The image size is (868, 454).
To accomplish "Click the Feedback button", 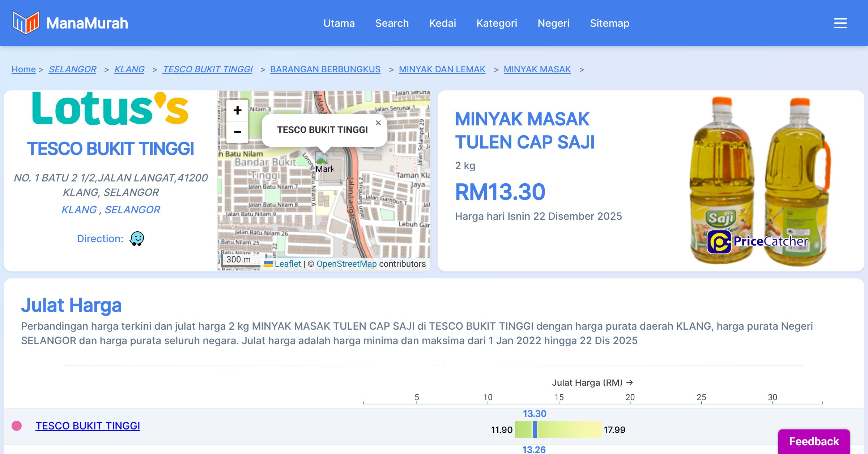I will click(814, 441).
